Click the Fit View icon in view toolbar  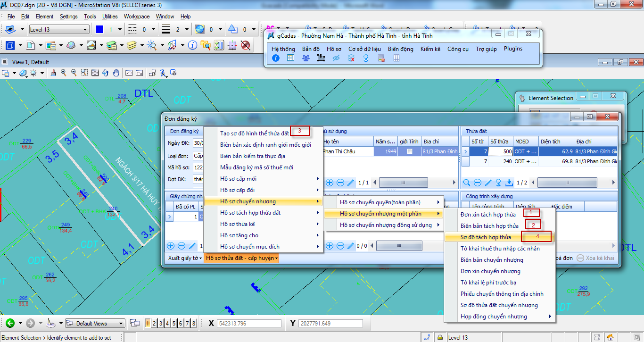click(95, 73)
